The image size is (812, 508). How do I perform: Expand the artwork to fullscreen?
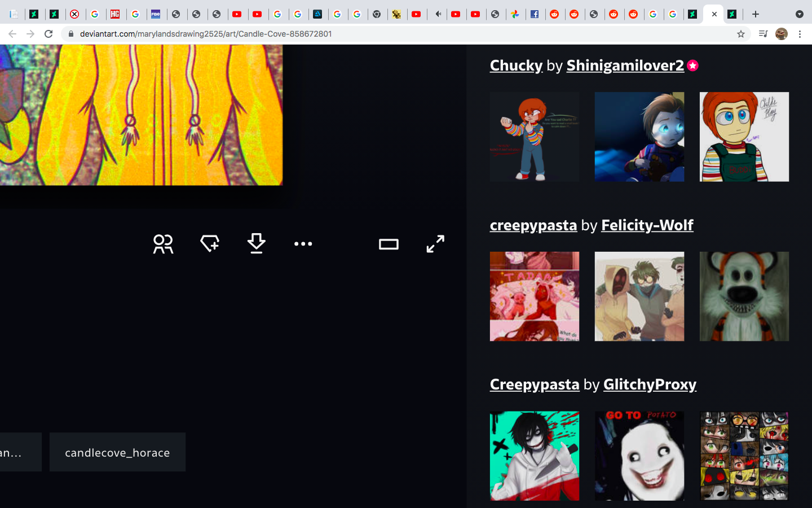(x=435, y=244)
